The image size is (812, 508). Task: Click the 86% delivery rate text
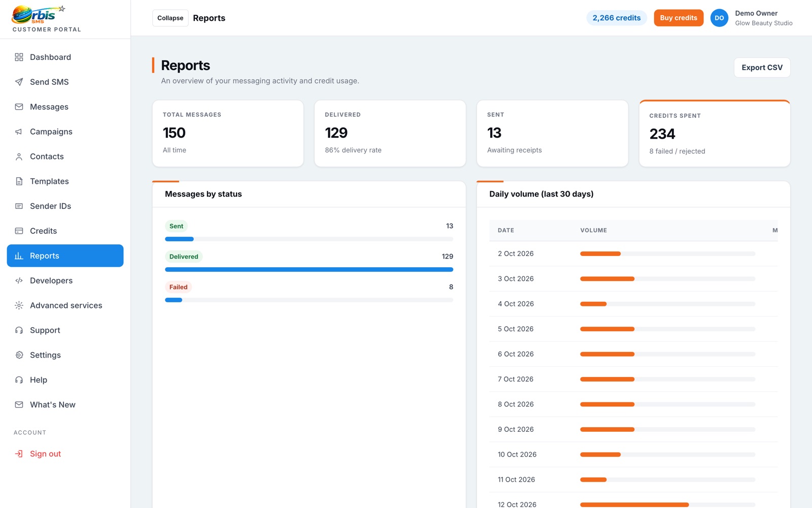click(x=353, y=150)
